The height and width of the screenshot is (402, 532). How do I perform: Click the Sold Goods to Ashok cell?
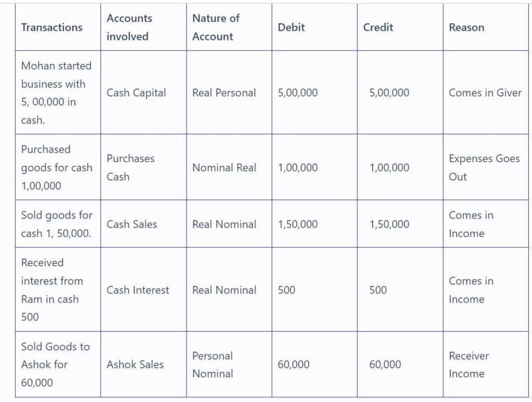click(x=55, y=365)
